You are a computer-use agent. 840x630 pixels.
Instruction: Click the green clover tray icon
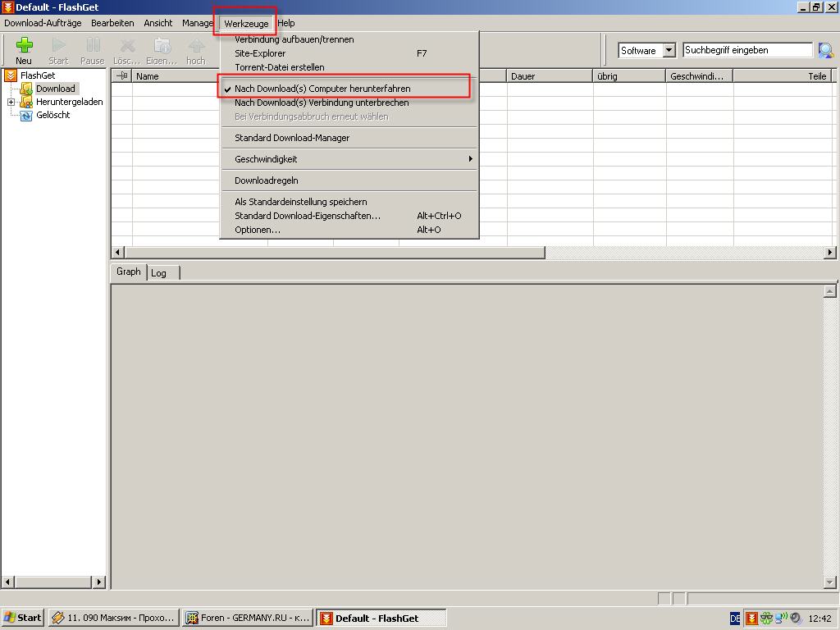pyautogui.click(x=767, y=619)
